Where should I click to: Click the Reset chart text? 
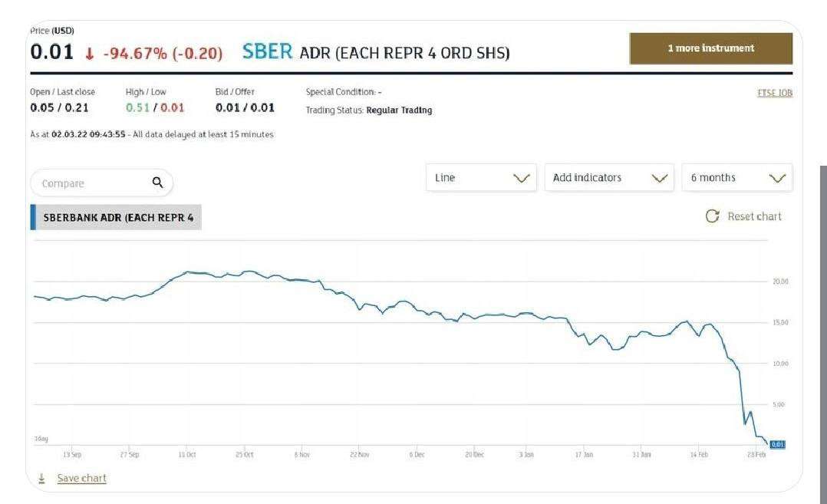754,216
